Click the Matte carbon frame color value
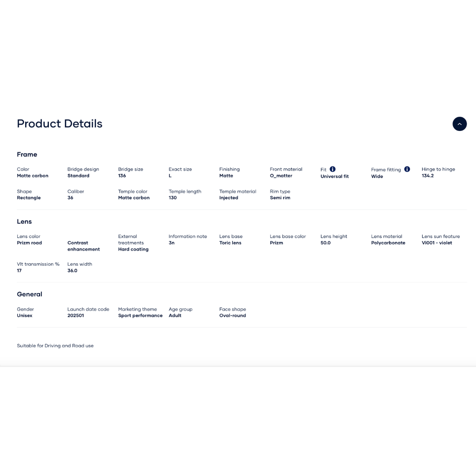This screenshot has height=476, width=476. pos(33,176)
